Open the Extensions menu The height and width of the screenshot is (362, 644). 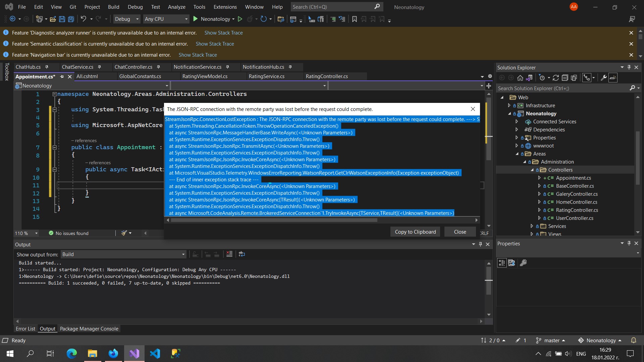[x=224, y=7]
